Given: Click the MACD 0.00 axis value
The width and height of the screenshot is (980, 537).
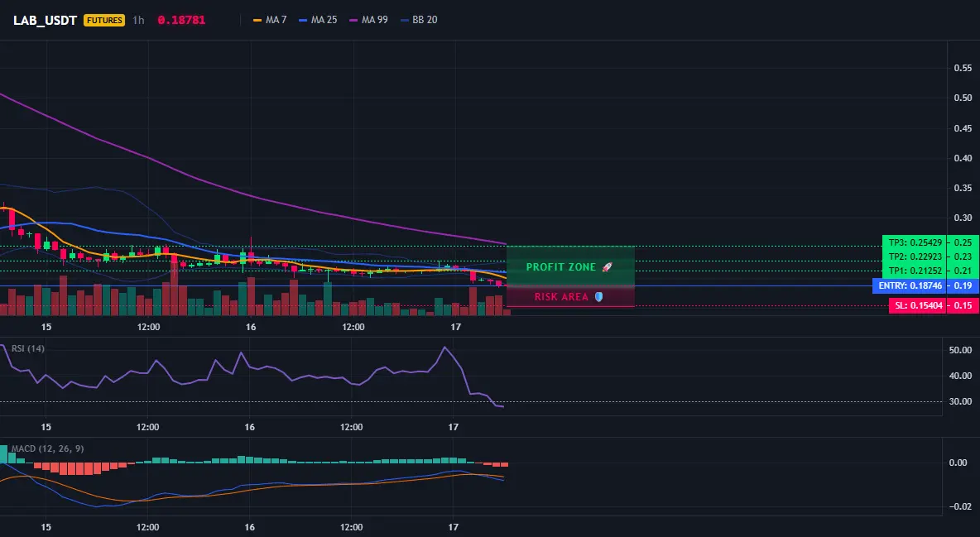Looking at the screenshot, I should [x=958, y=463].
